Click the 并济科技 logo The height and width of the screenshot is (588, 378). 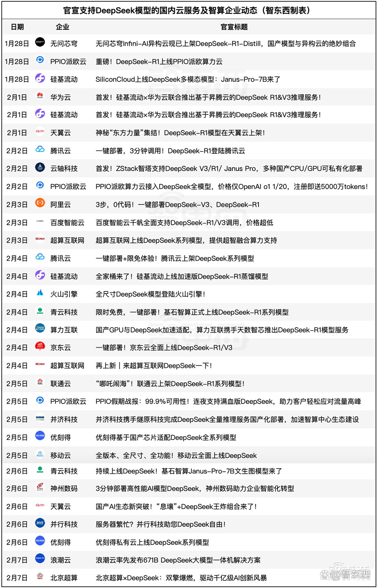40,418
